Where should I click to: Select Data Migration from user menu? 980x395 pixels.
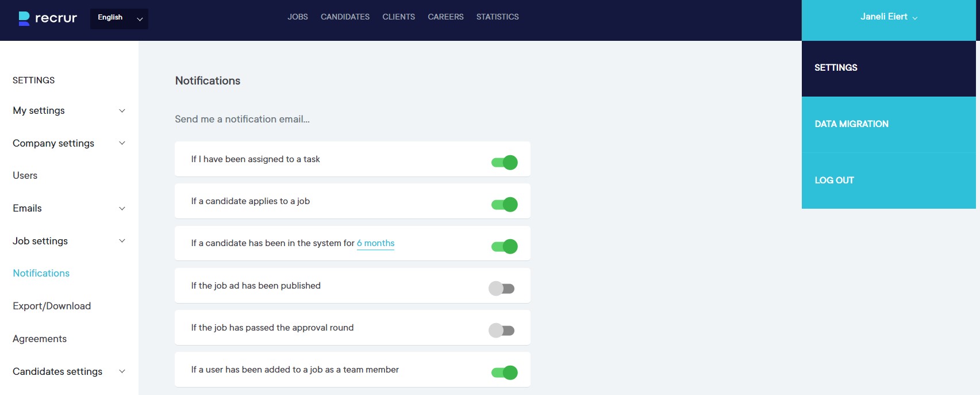[x=851, y=124]
